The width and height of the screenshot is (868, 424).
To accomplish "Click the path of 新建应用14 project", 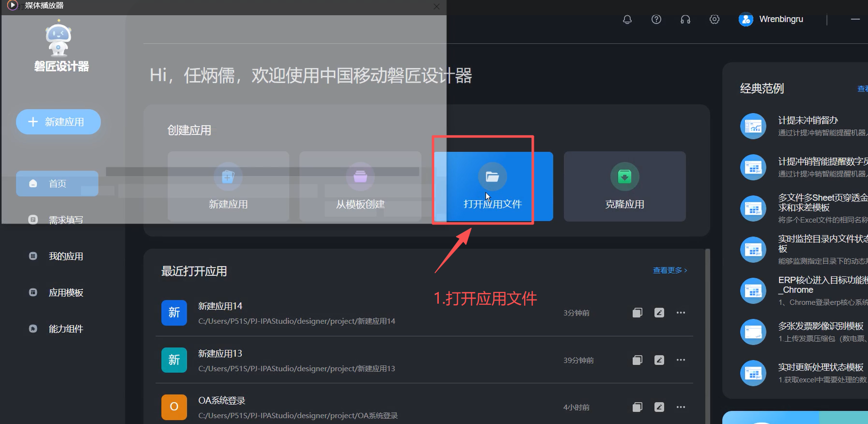I will [297, 321].
